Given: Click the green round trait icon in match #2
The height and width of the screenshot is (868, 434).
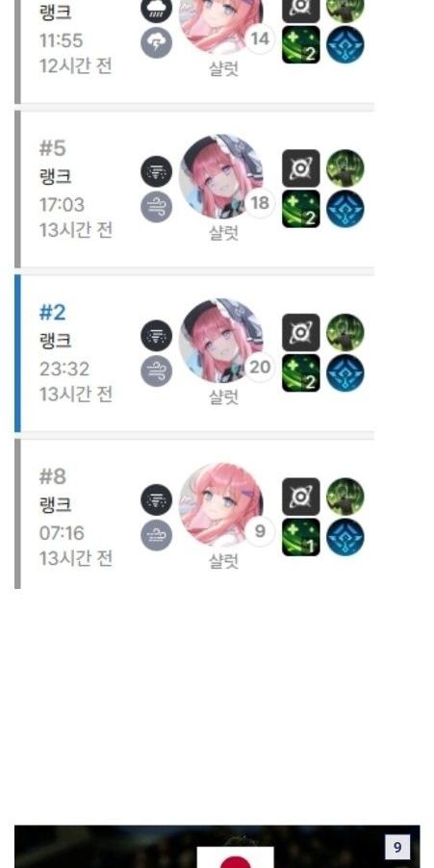Looking at the screenshot, I should [345, 333].
